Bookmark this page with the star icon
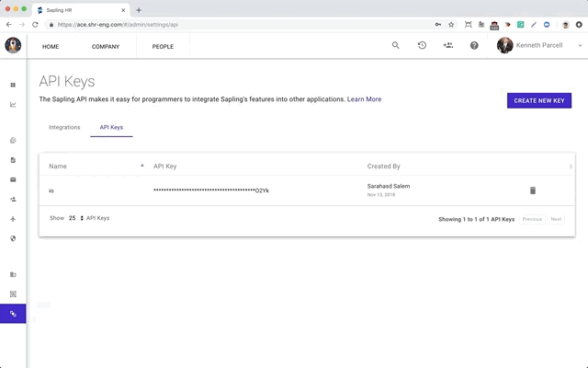 [451, 24]
